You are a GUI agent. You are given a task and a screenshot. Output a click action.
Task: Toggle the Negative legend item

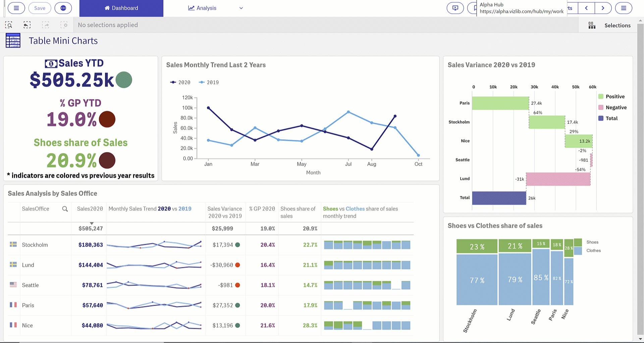coord(612,107)
